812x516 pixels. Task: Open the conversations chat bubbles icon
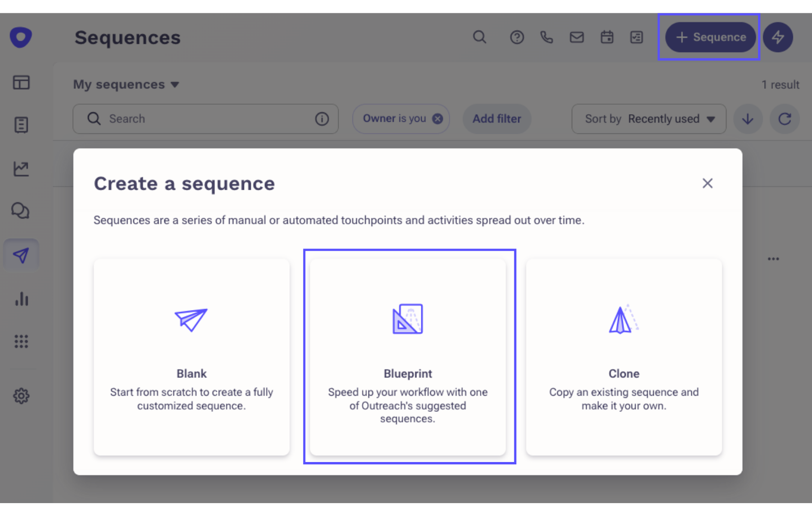21,211
